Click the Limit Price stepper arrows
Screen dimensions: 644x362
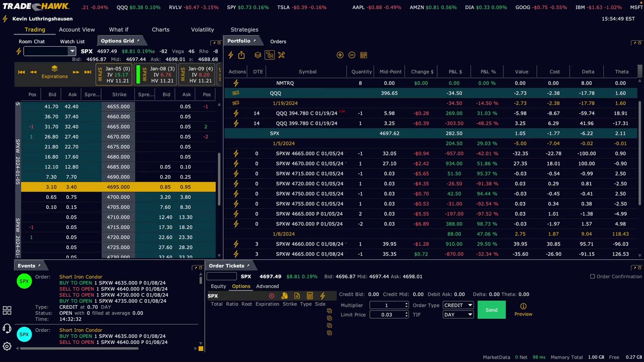click(406, 315)
